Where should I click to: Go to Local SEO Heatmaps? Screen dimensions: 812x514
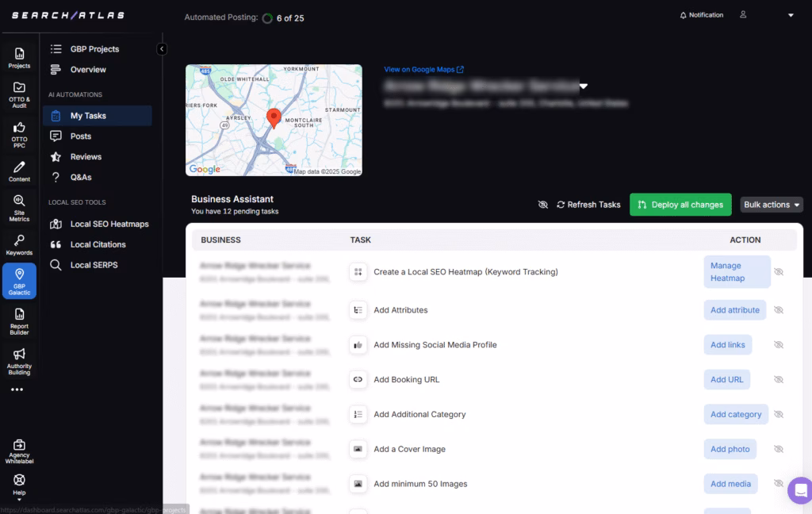pos(109,224)
